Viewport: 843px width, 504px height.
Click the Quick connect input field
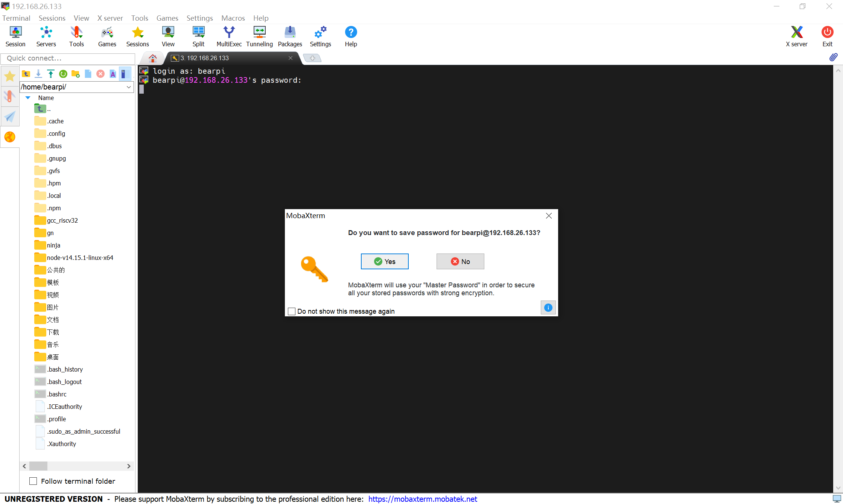pos(68,58)
